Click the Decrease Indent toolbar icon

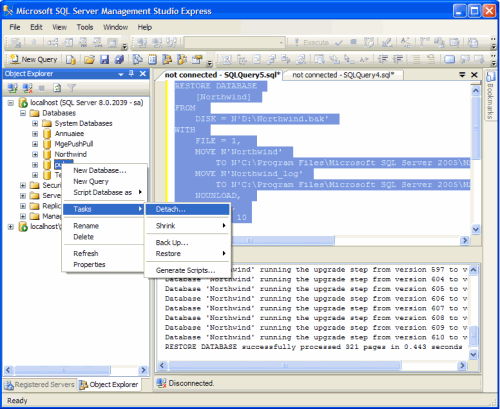(x=383, y=59)
